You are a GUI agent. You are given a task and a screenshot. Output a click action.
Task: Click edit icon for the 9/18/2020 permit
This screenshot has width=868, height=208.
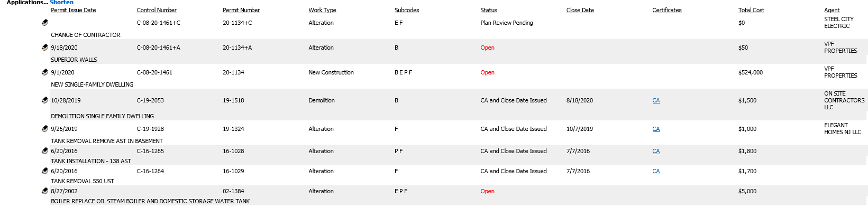pyautogui.click(x=45, y=48)
